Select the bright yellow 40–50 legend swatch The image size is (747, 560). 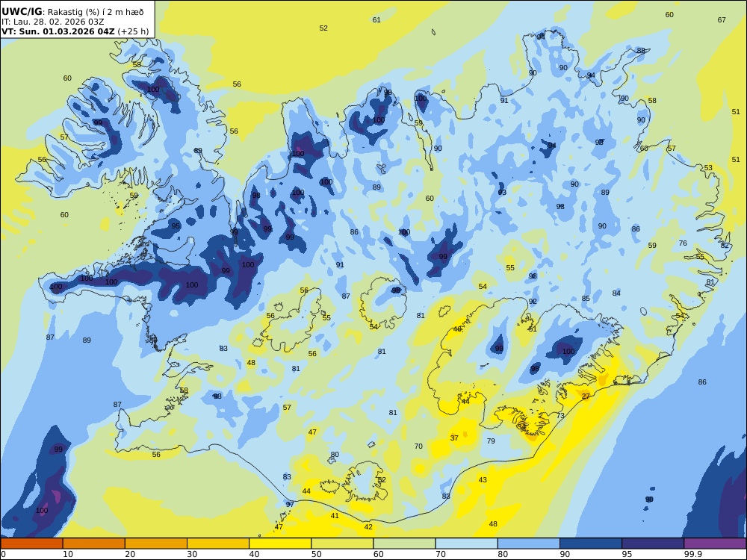click(x=280, y=544)
